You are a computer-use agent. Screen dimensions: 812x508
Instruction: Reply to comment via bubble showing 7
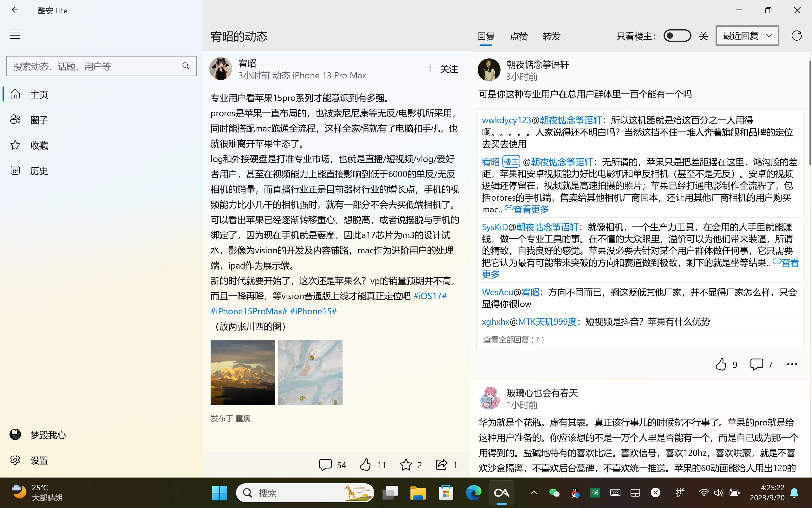tap(761, 364)
